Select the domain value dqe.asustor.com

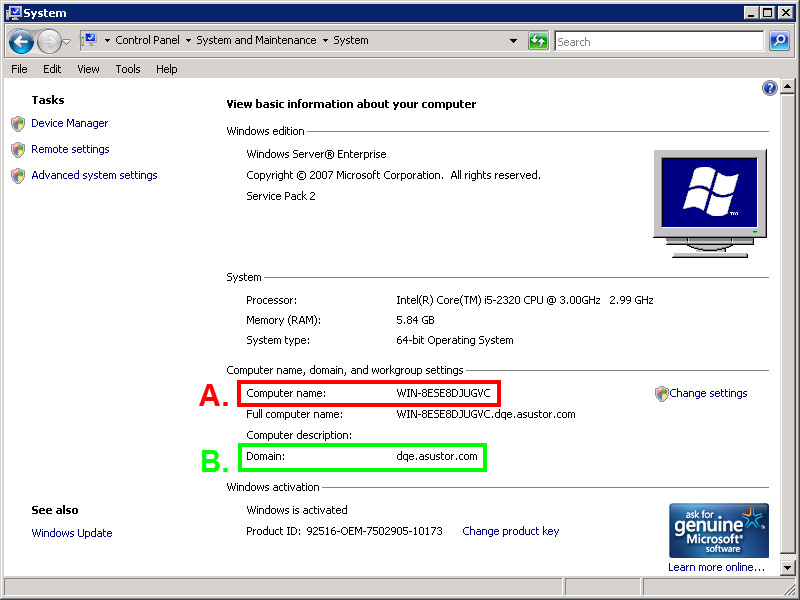(x=437, y=456)
